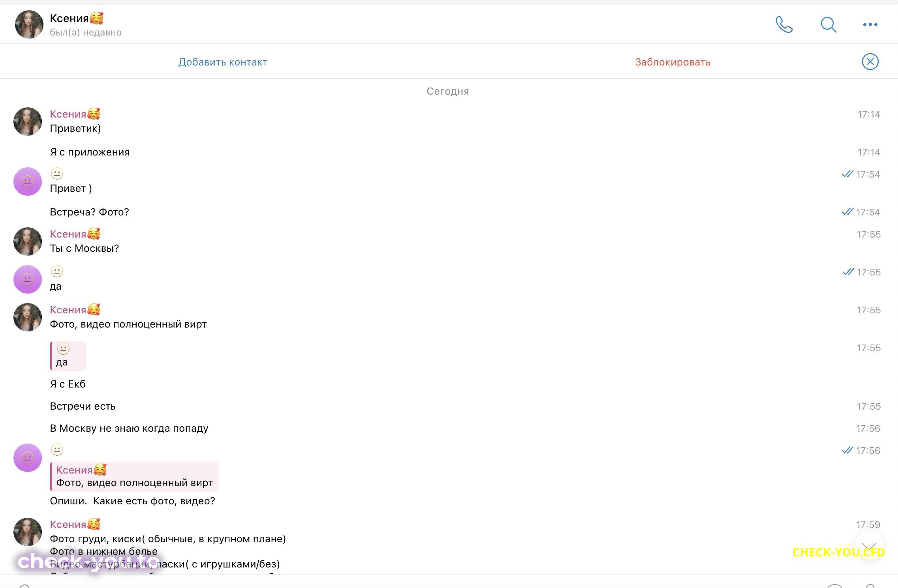Select the message Привет )
This screenshot has width=898, height=588.
(71, 189)
